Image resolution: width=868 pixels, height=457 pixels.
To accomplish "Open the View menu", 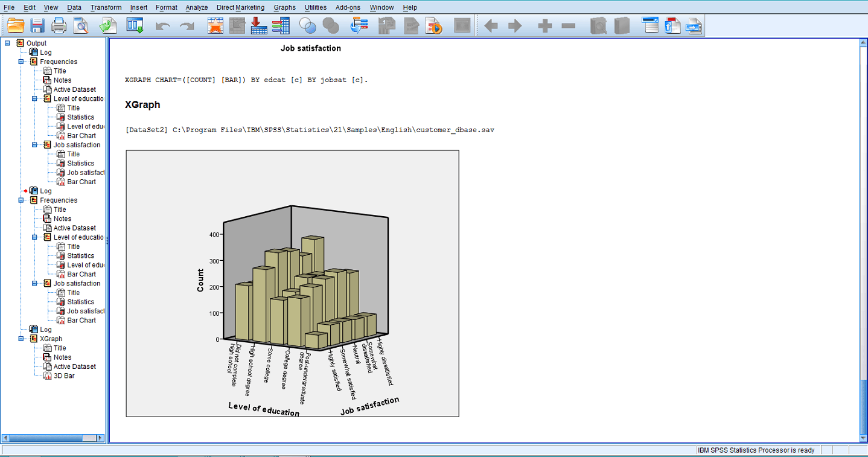I will [x=51, y=7].
